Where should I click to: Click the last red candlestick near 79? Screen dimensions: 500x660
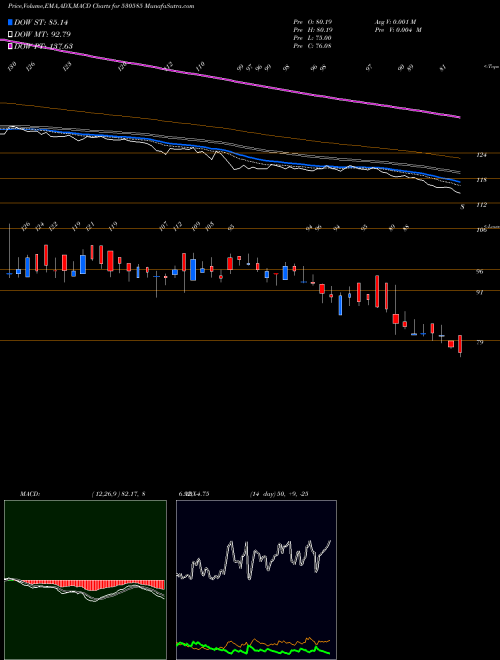coord(460,344)
